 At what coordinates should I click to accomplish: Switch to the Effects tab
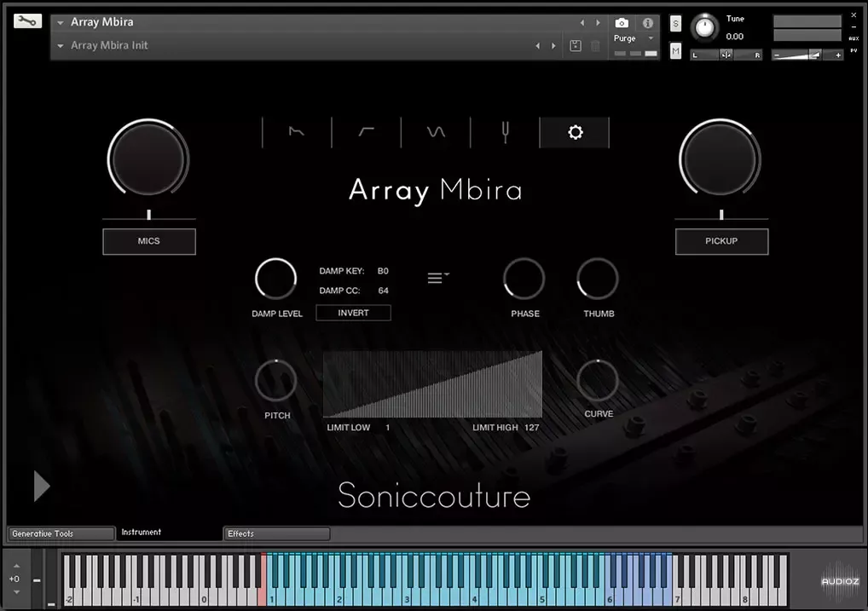pos(276,533)
